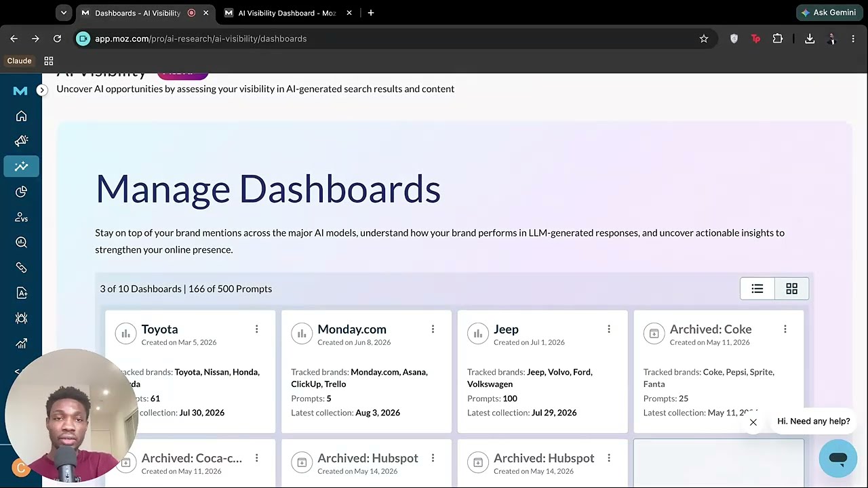Click the magnifier research icon in sidebar

[21, 242]
